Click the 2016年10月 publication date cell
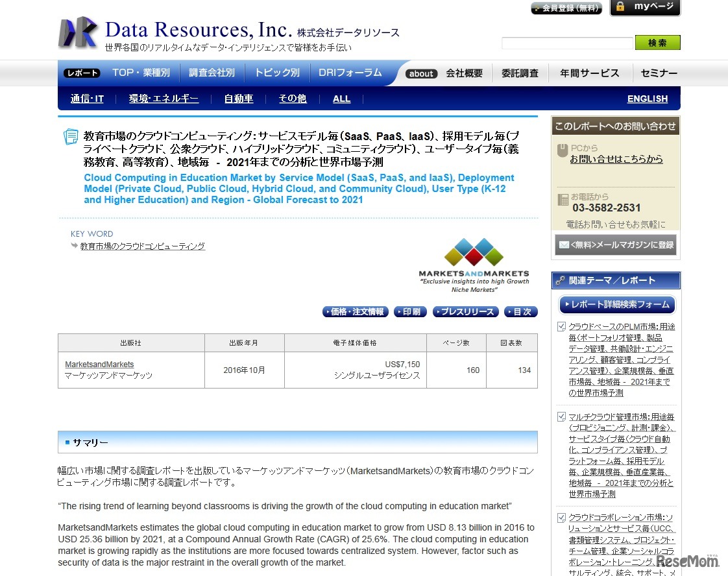728x576 pixels. 244,370
